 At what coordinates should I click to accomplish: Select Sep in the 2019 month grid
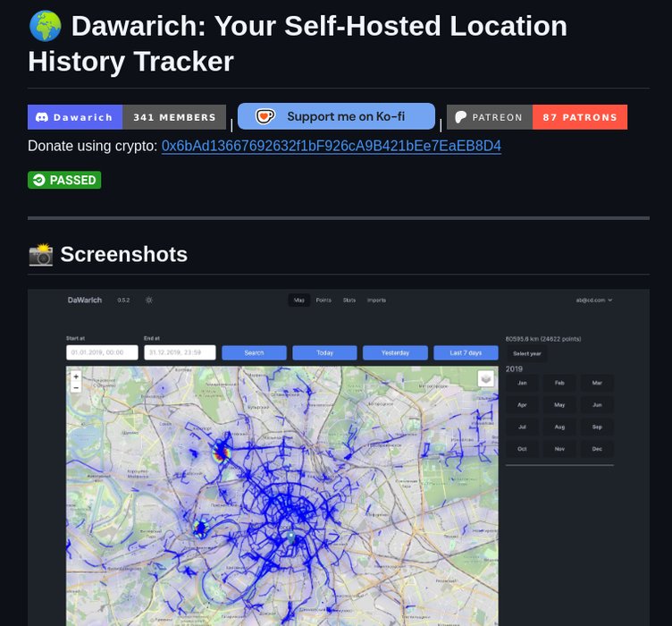coord(597,427)
